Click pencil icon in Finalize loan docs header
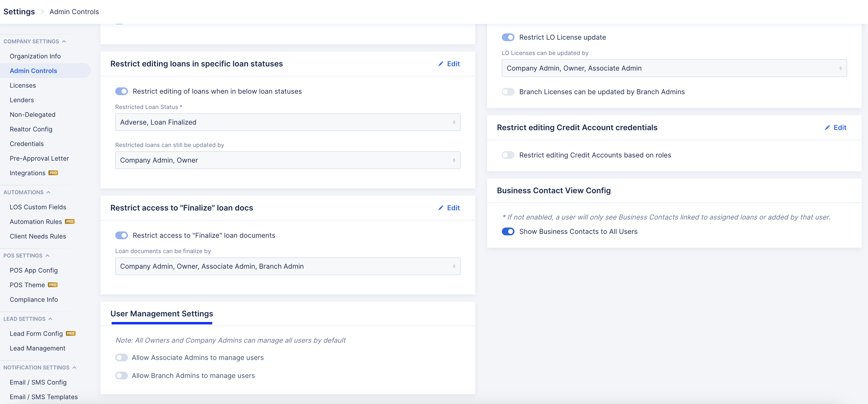The image size is (868, 404). 440,208
